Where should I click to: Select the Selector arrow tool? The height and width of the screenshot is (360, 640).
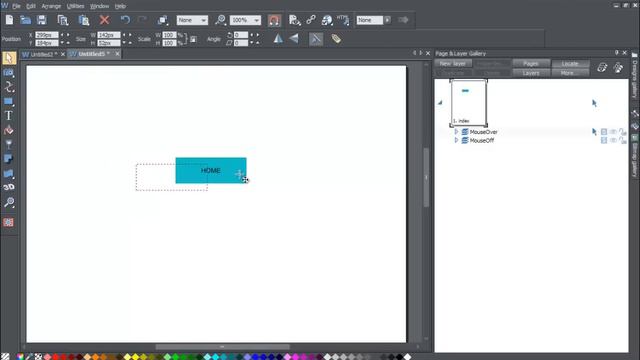pos(9,58)
